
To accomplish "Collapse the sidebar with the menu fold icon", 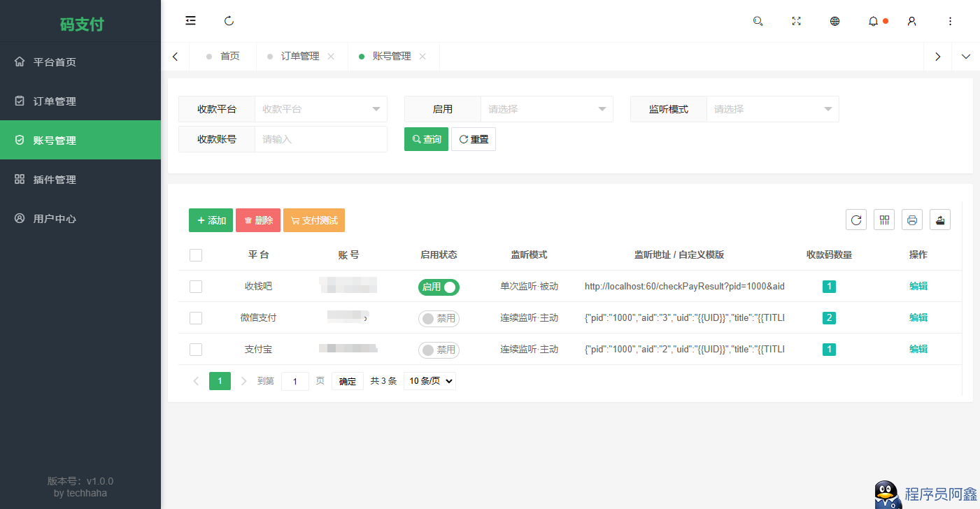I will [190, 21].
